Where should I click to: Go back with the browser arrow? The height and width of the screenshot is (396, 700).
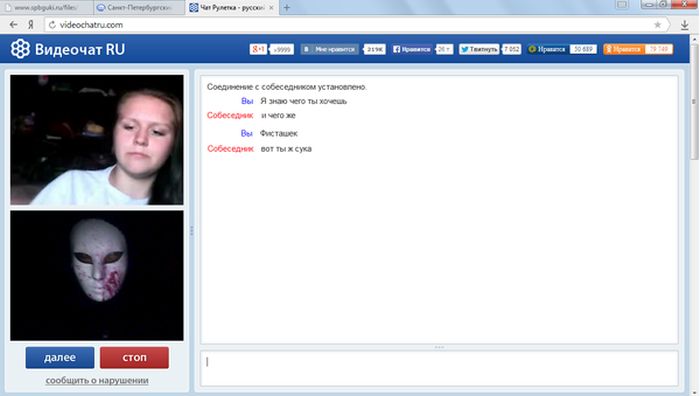click(x=13, y=25)
